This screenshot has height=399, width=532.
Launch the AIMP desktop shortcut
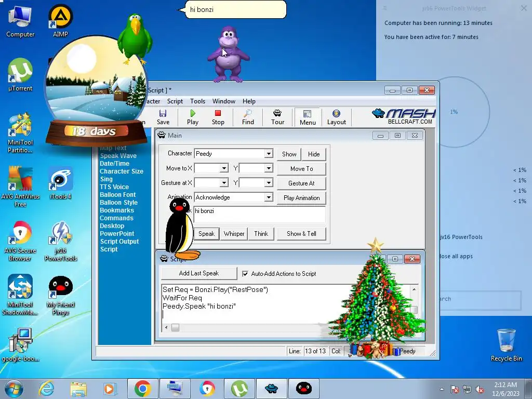pos(60,21)
